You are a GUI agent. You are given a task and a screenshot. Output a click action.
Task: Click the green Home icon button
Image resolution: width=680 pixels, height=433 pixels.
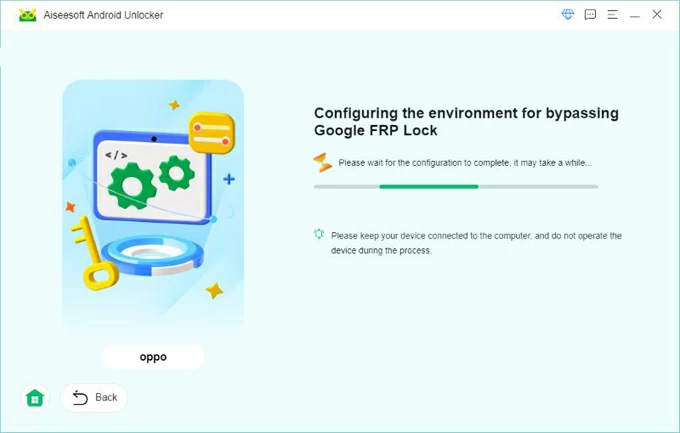(x=35, y=398)
